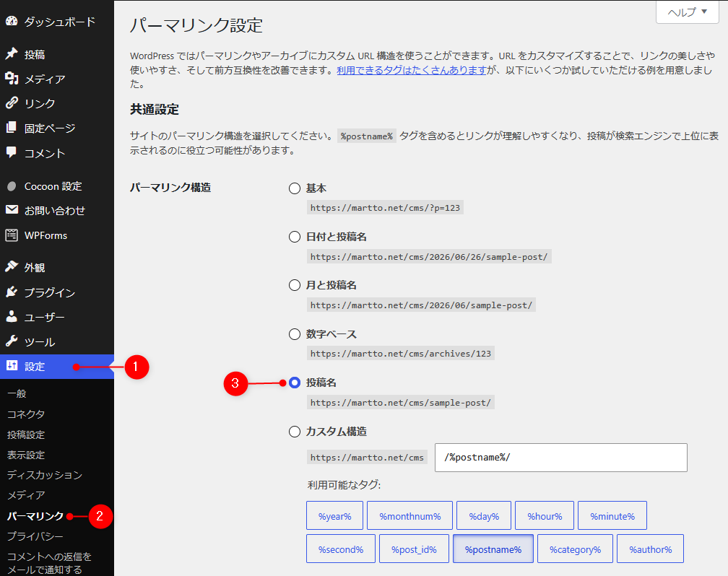Click the circle icon beside Cocoon 設定
728x576 pixels.
tap(12, 186)
